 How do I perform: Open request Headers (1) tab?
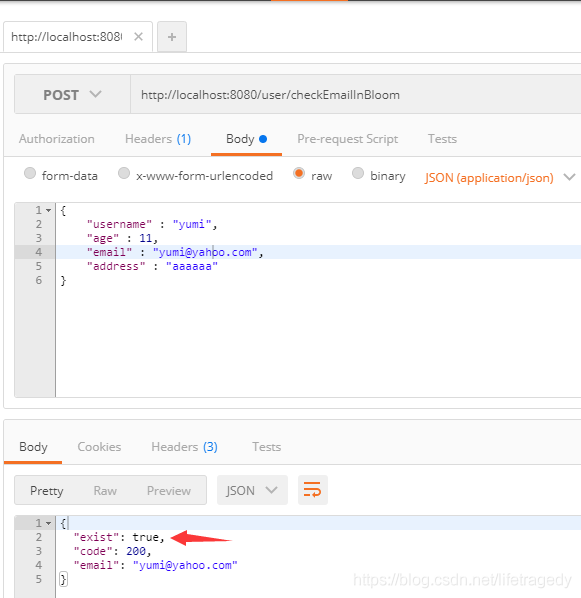[158, 139]
